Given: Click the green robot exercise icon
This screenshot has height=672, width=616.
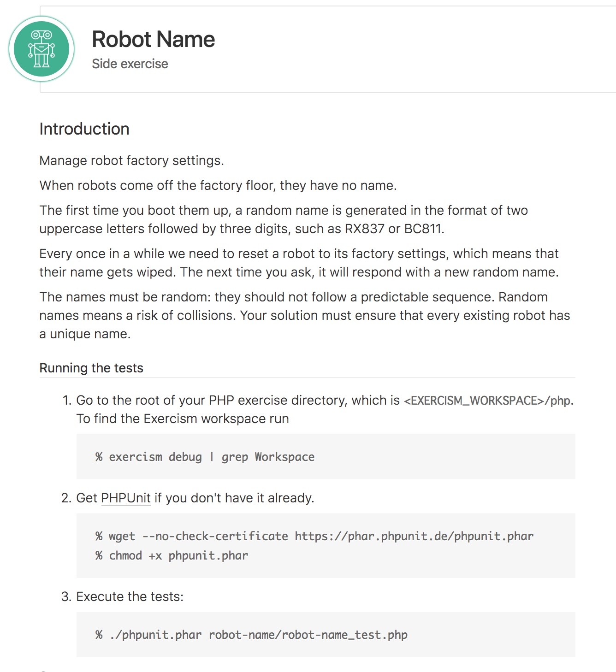Looking at the screenshot, I should click(x=41, y=49).
